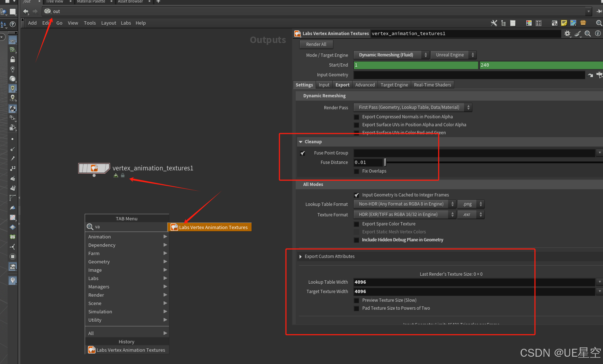This screenshot has height=364, width=603.
Task: Open the Labs menu in network editor
Action: point(126,23)
